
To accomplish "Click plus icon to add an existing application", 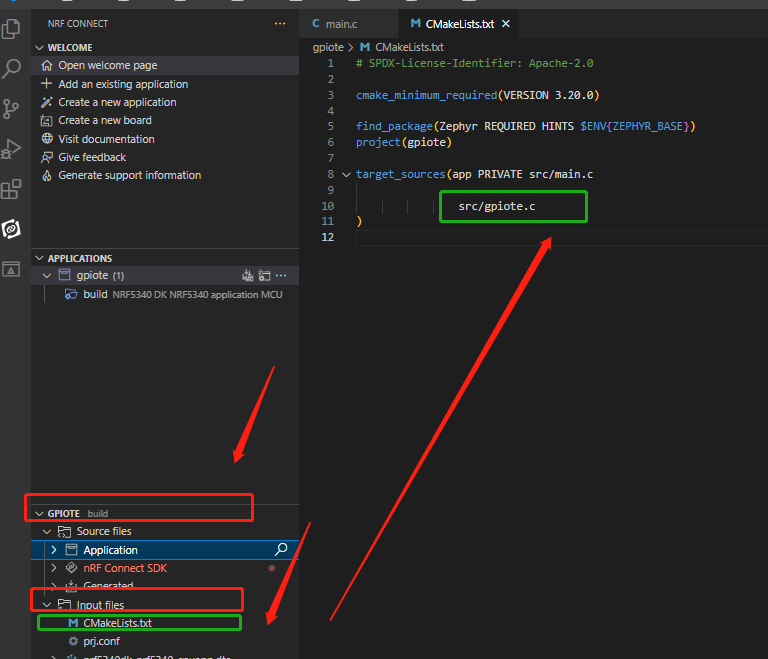I will 47,84.
